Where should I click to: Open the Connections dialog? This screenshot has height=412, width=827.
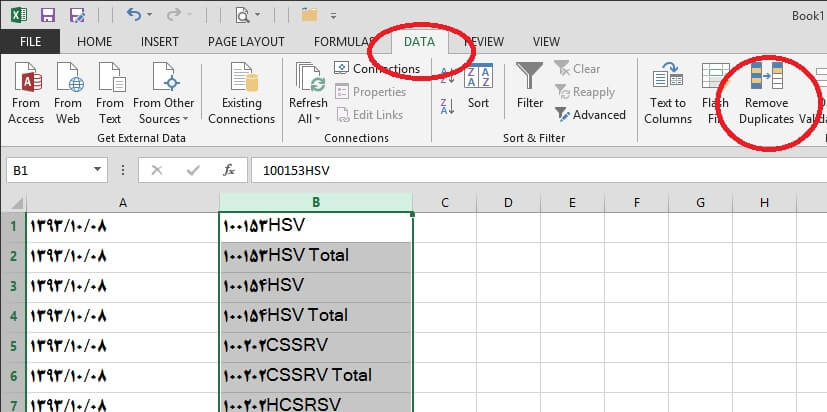377,69
